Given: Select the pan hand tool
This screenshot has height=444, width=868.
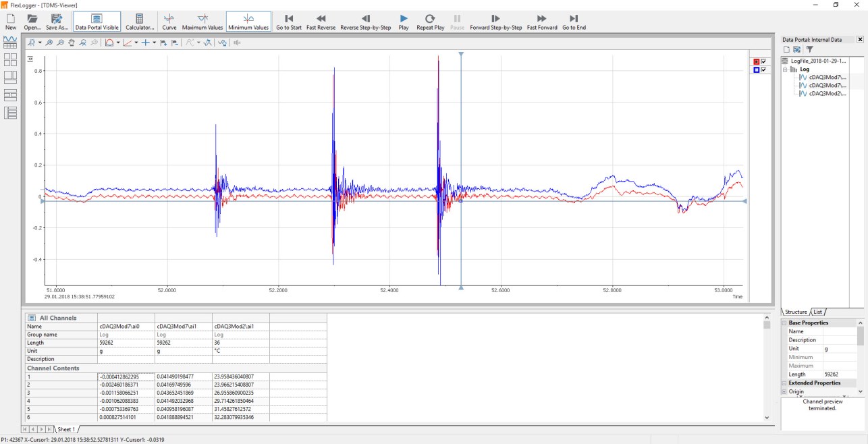Looking at the screenshot, I should pyautogui.click(x=72, y=43).
